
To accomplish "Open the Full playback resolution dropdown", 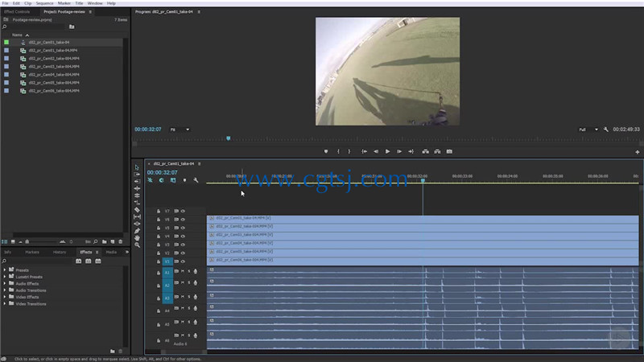I will (x=588, y=130).
